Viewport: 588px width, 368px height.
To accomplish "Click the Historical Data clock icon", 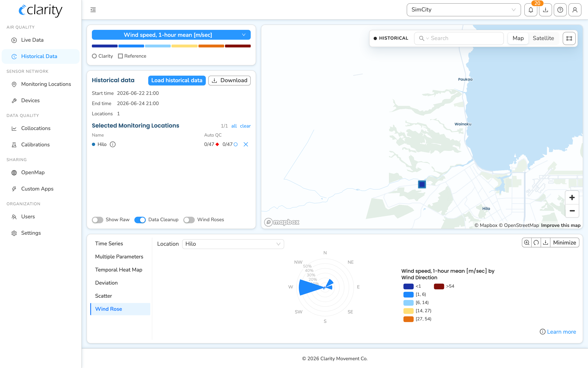I will (x=14, y=56).
